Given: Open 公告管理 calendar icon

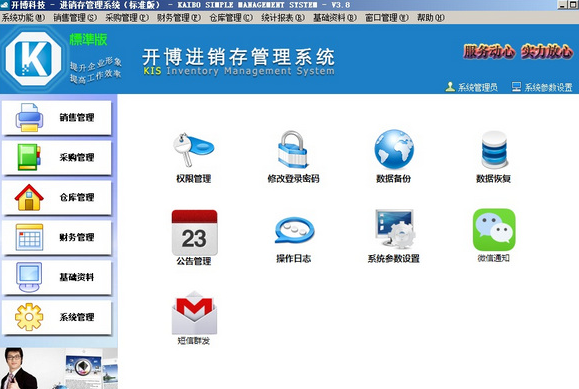Looking at the screenshot, I should coord(194,232).
